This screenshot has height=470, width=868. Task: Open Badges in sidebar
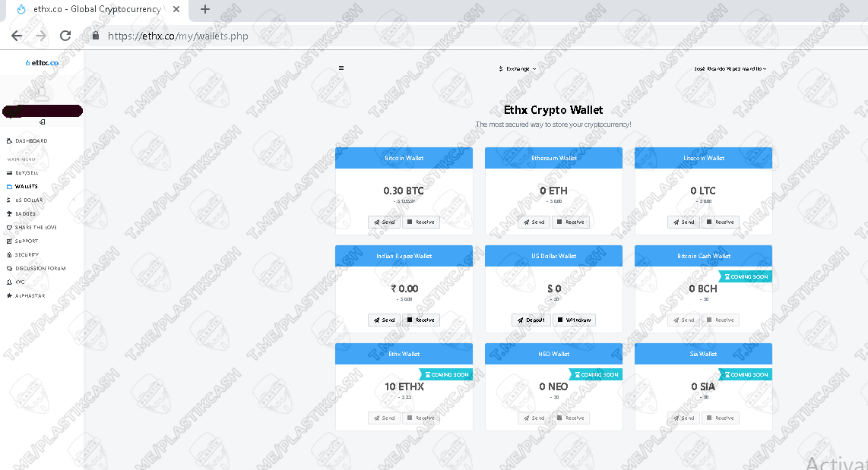click(21, 213)
